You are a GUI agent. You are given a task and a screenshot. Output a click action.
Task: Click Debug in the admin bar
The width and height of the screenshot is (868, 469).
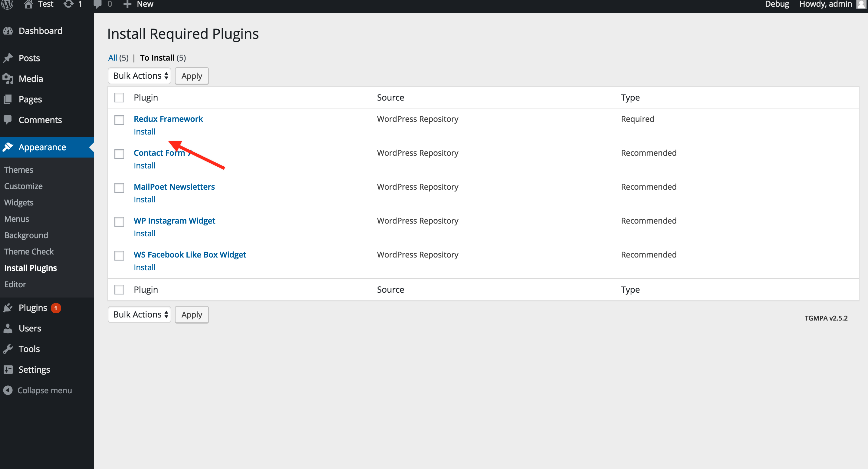[777, 4]
